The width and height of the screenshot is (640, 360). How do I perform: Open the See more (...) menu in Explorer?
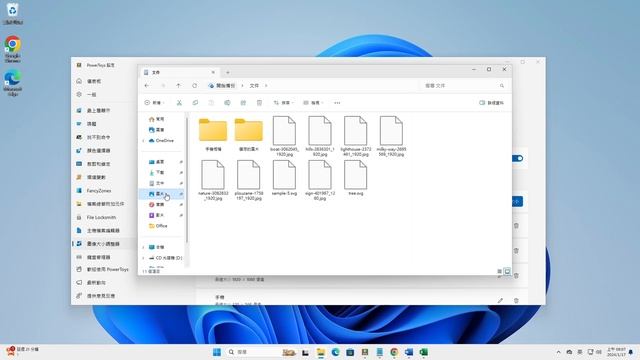click(337, 103)
